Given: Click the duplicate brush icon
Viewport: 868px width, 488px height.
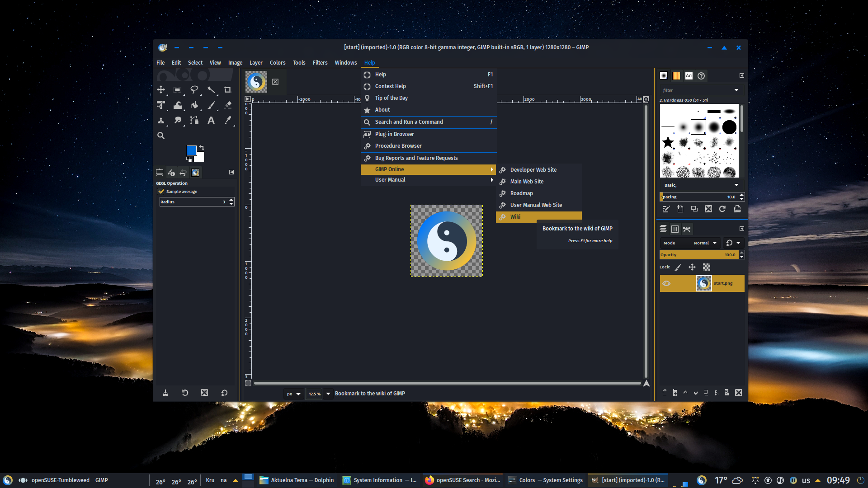Looking at the screenshot, I should click(x=694, y=209).
